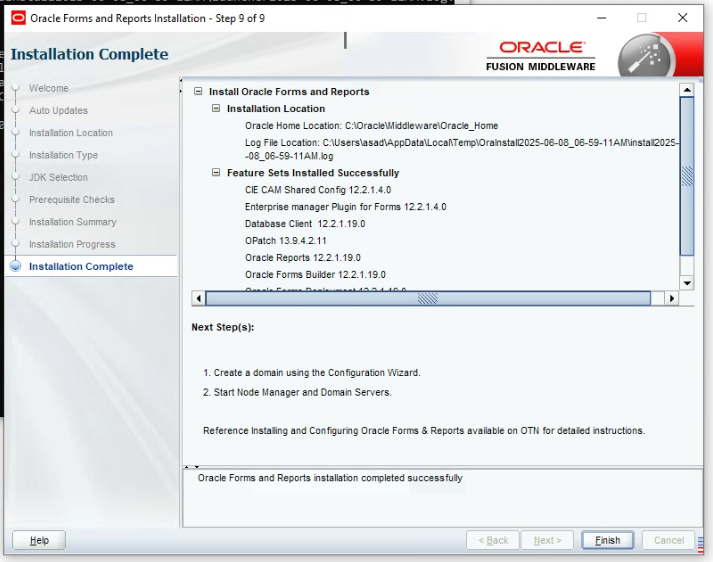Minimize the installer window

(x=601, y=18)
